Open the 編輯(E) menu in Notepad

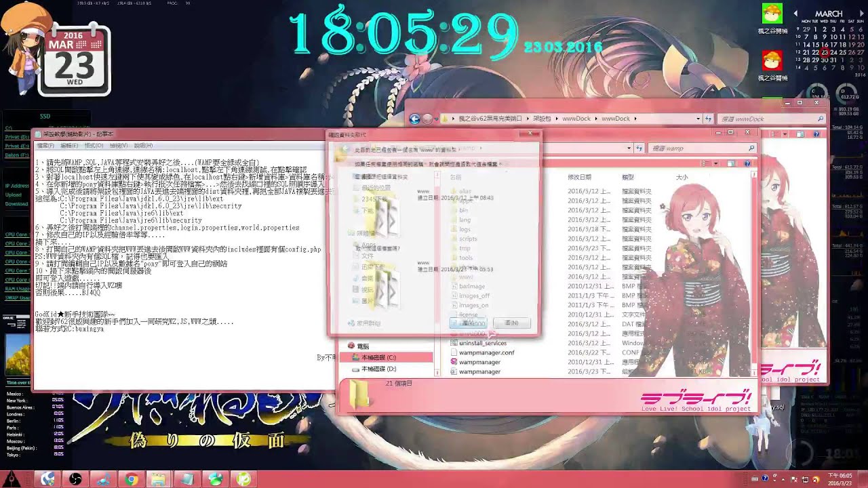click(69, 146)
